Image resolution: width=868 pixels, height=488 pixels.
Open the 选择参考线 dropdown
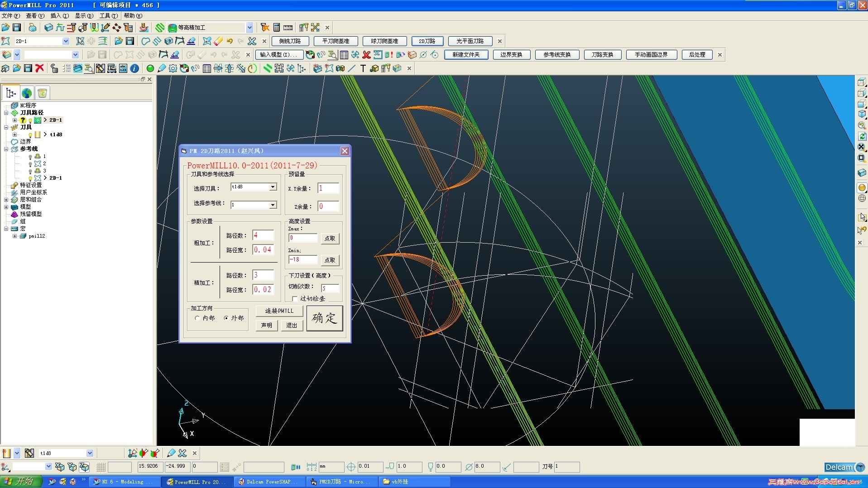coord(273,205)
